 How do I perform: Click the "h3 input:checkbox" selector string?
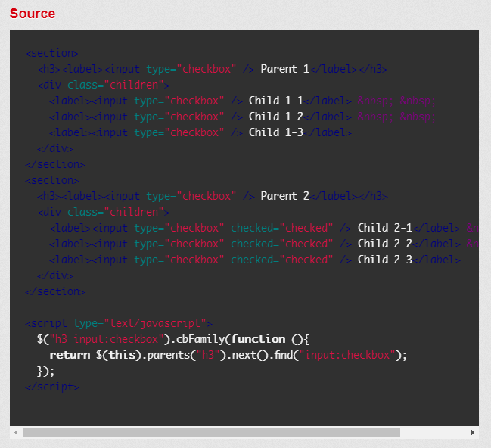point(107,339)
